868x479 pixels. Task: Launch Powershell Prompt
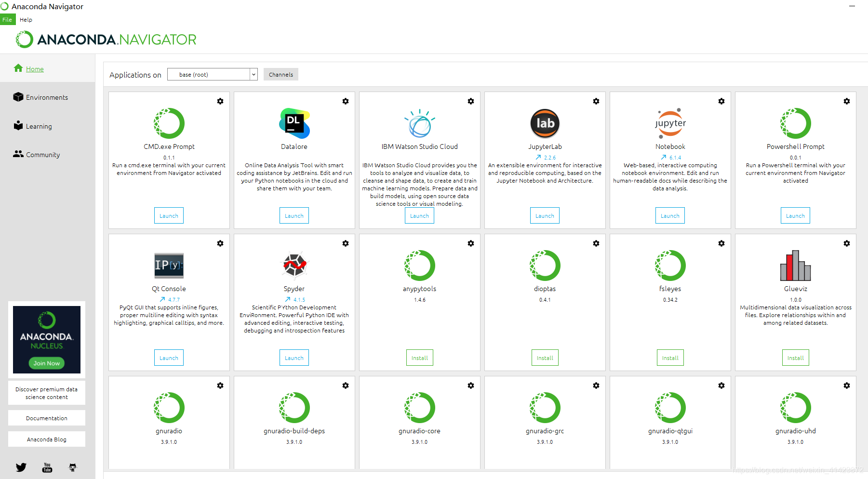(796, 215)
